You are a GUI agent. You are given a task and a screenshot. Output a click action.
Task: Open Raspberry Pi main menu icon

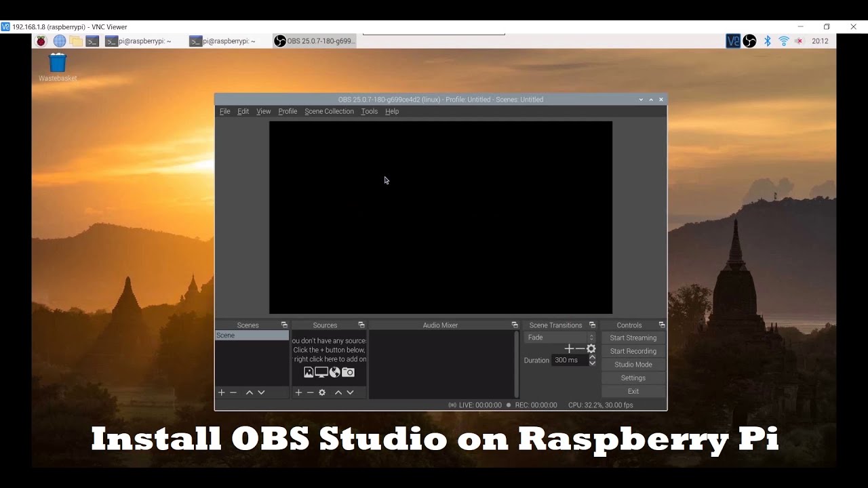coord(41,41)
